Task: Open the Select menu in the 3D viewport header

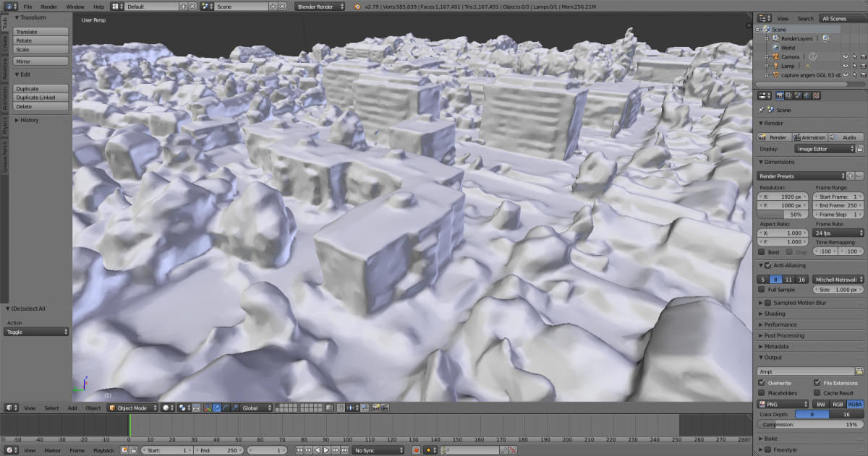Action: click(x=51, y=408)
